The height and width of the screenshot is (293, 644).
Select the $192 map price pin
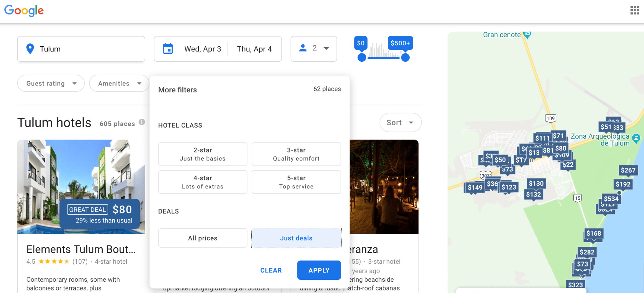click(x=623, y=184)
